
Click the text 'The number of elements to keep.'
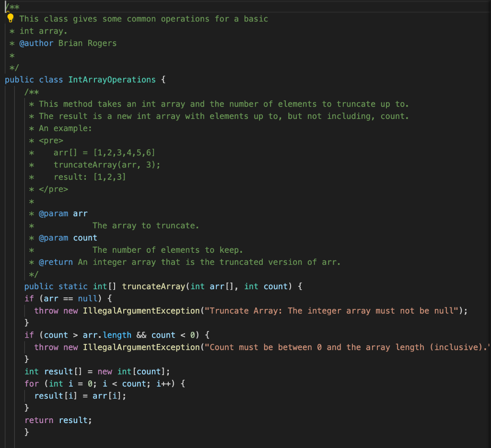click(167, 250)
